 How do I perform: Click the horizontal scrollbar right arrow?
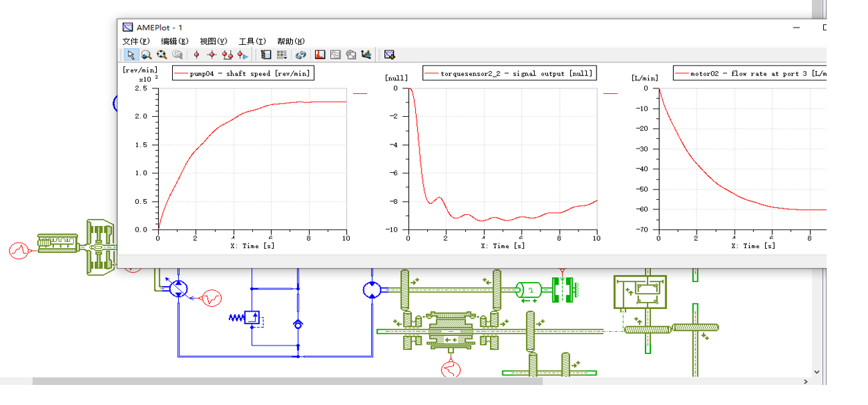(x=806, y=381)
